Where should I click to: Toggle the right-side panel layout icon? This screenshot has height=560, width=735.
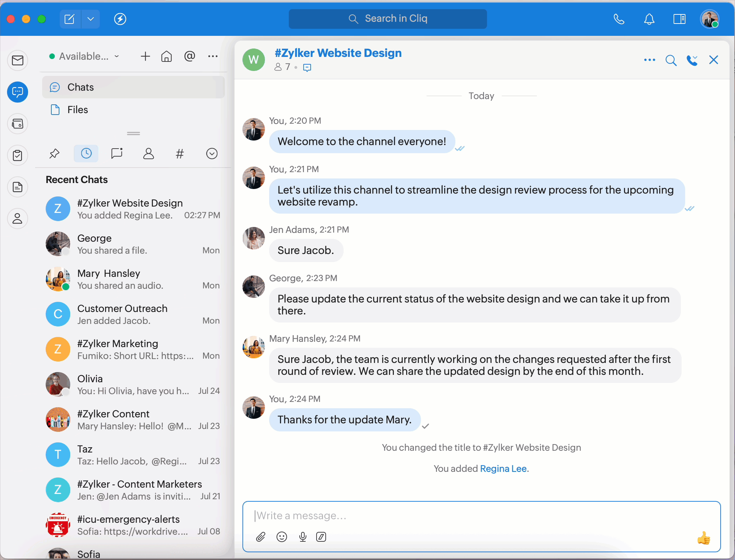click(679, 19)
